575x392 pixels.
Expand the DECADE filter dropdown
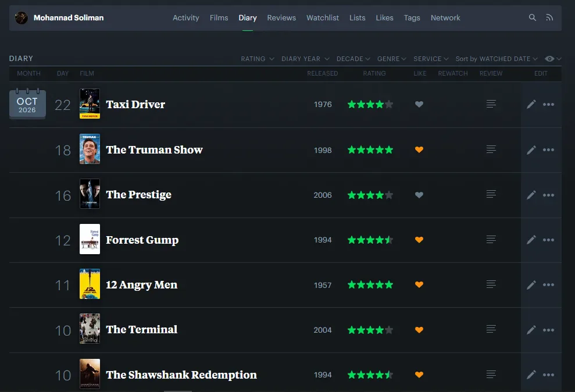click(x=353, y=59)
